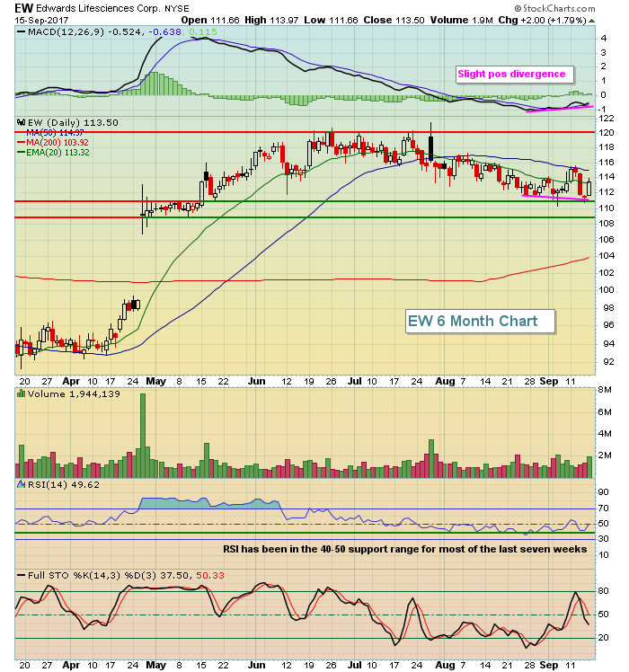The height and width of the screenshot is (672, 629).
Task: Click 'Edwards Lifesciences Corp.' company name
Action: click(x=99, y=9)
